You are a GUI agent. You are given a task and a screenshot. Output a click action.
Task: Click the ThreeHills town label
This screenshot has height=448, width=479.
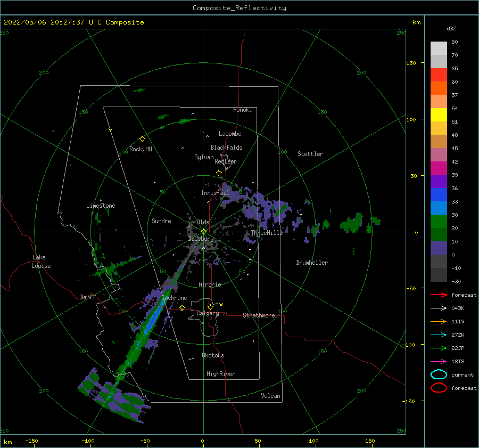(x=267, y=233)
